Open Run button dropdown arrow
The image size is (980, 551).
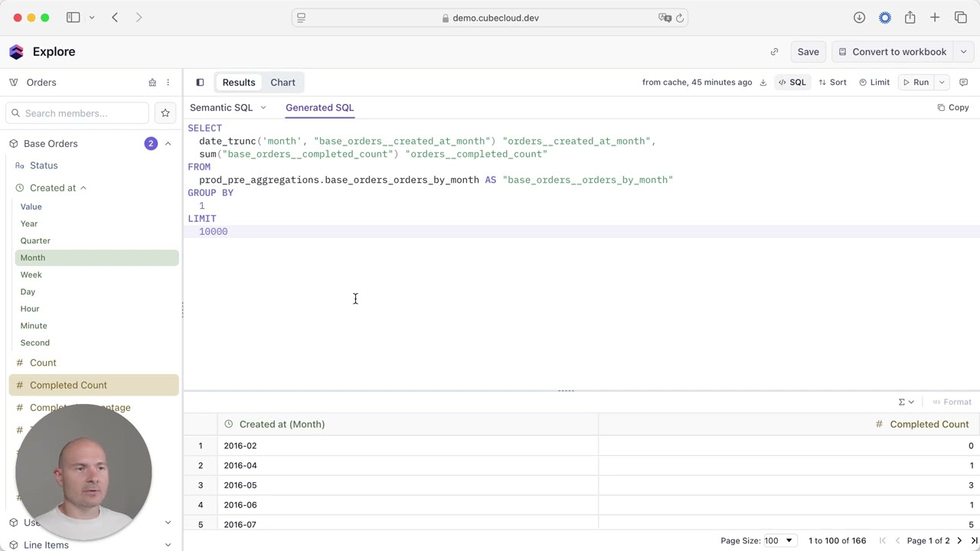point(942,83)
